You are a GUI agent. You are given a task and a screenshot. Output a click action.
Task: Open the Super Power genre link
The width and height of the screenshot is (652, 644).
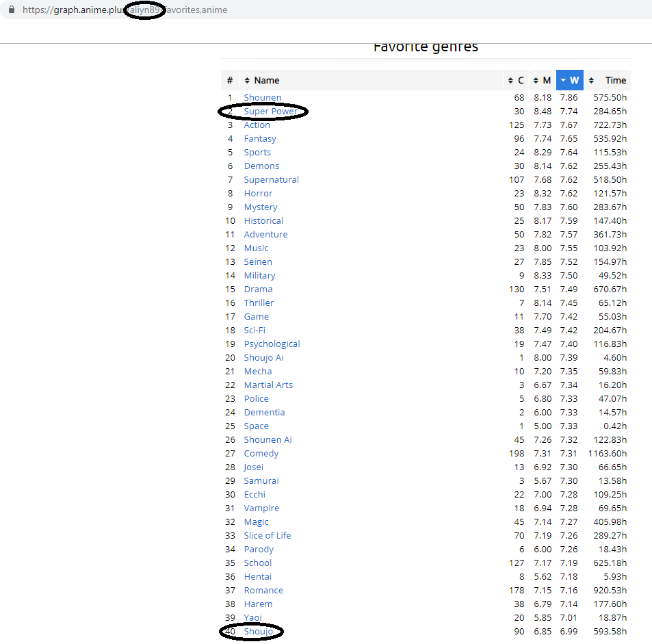[x=271, y=112]
